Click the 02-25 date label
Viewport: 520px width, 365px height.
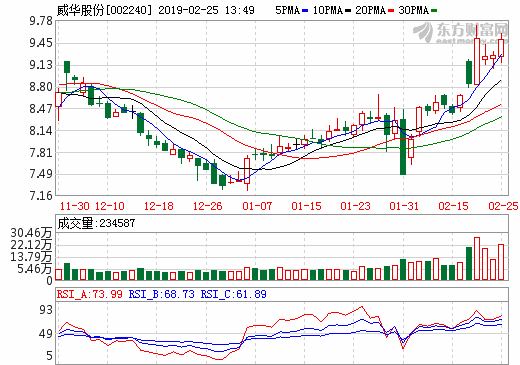tap(503, 206)
